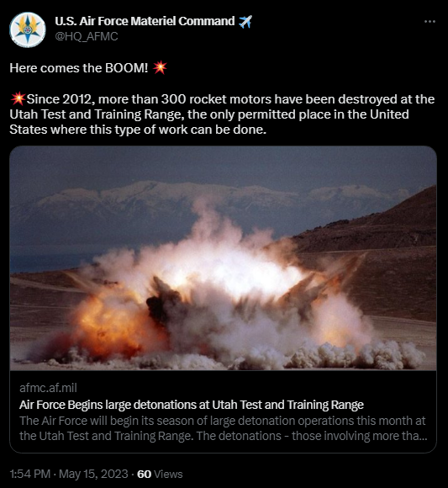Click the @HQ_AFMC handle
This screenshot has width=448, height=488.
click(x=87, y=36)
